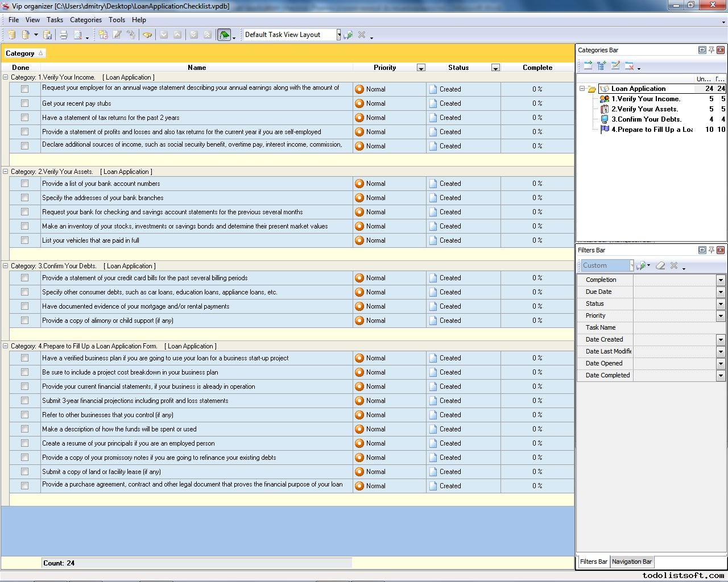Click the print icon in the main toolbar
This screenshot has width=728, height=582.
(64, 35)
